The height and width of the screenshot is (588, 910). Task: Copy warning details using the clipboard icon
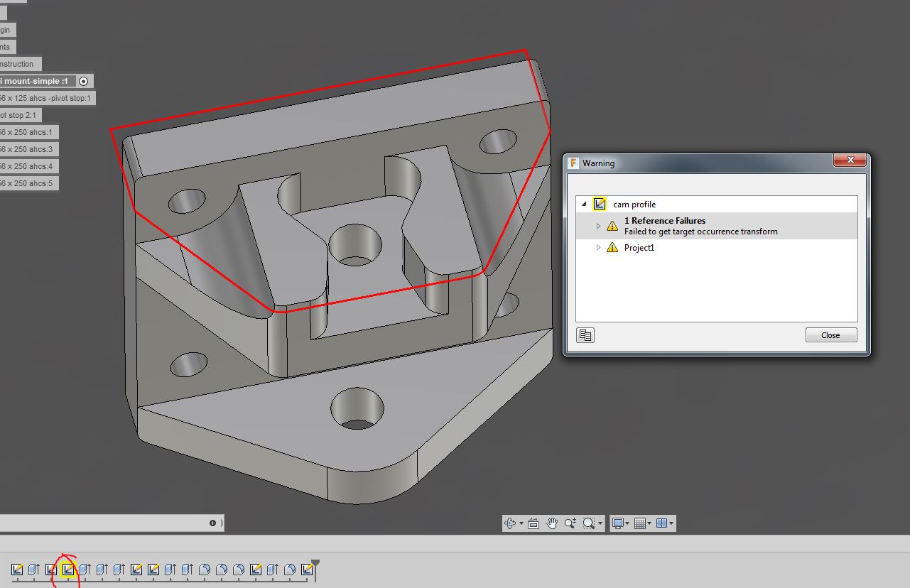585,334
